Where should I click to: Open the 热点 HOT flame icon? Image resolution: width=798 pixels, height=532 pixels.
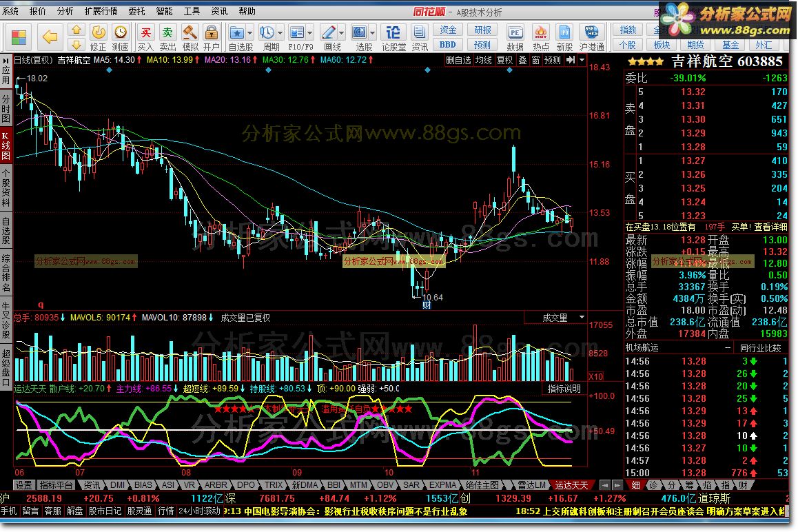click(x=540, y=32)
